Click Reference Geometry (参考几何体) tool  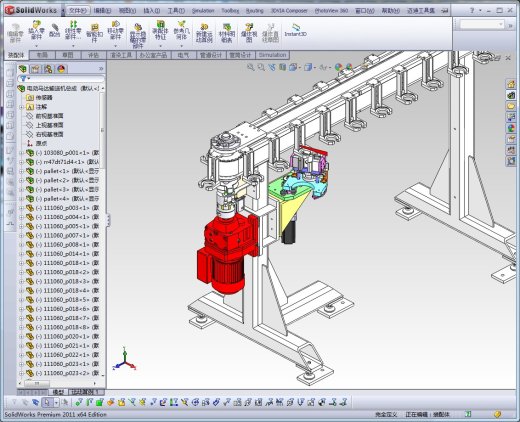click(181, 31)
